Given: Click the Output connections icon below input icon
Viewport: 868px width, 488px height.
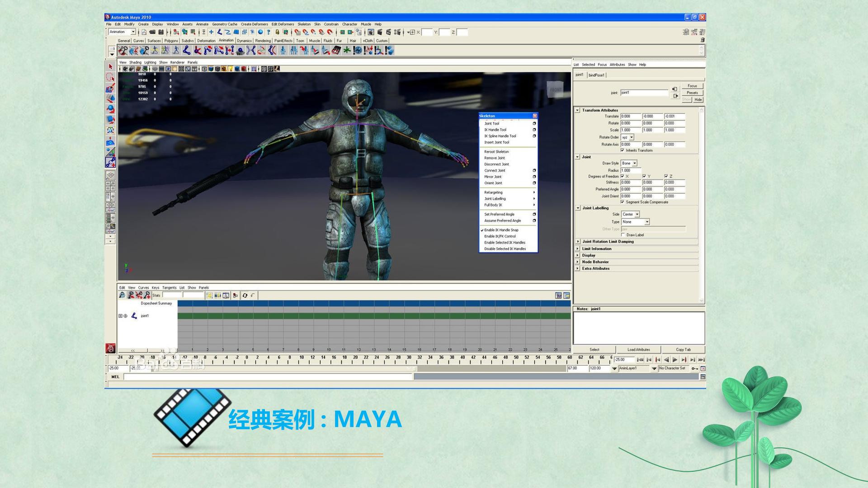Looking at the screenshot, I should pos(676,96).
